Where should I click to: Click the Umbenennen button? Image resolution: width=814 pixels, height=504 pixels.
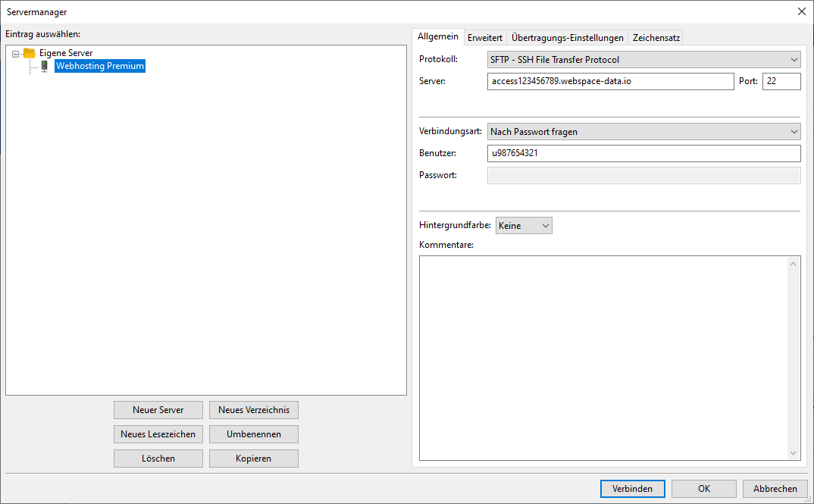pyautogui.click(x=254, y=434)
